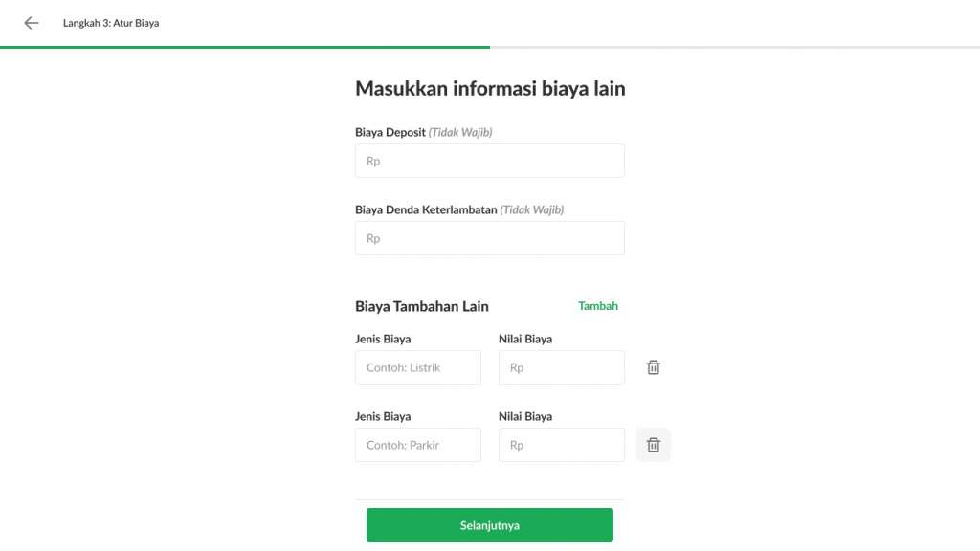Click the Biaya Deposit label

tap(390, 132)
